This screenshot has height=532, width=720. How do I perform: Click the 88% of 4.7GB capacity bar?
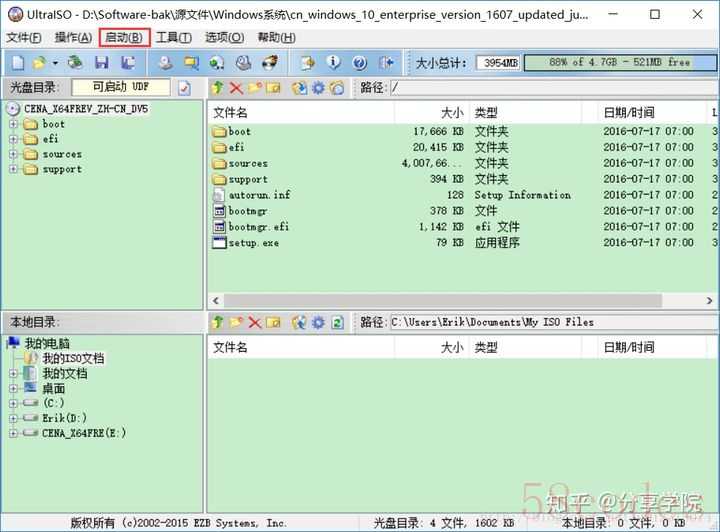[620, 62]
